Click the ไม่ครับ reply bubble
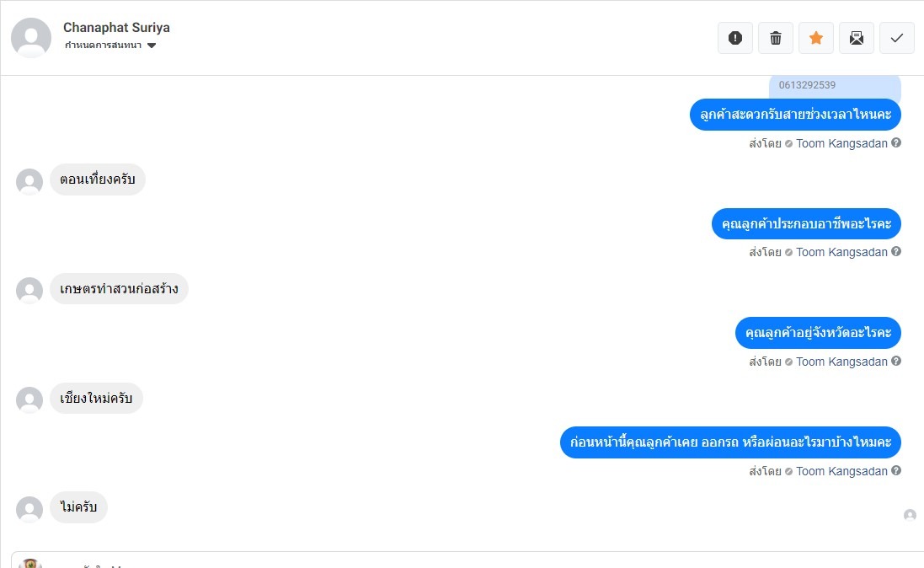Screen dimensions: 924x568 (x=79, y=507)
